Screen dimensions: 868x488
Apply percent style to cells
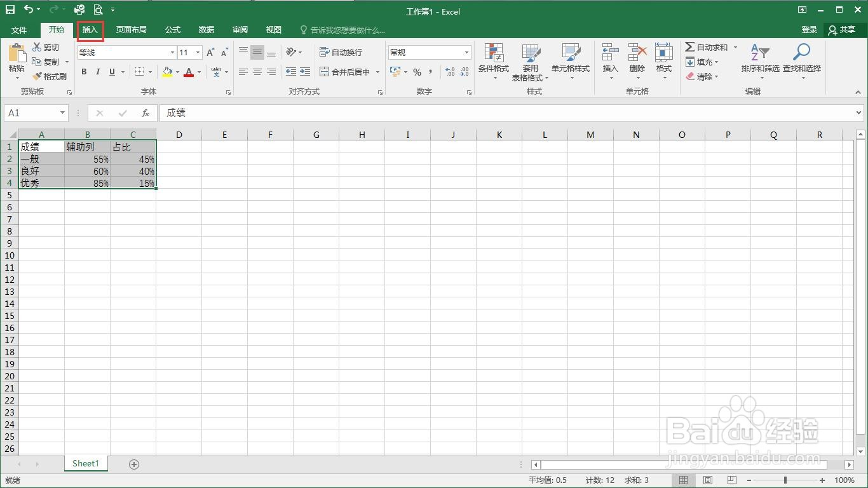417,72
